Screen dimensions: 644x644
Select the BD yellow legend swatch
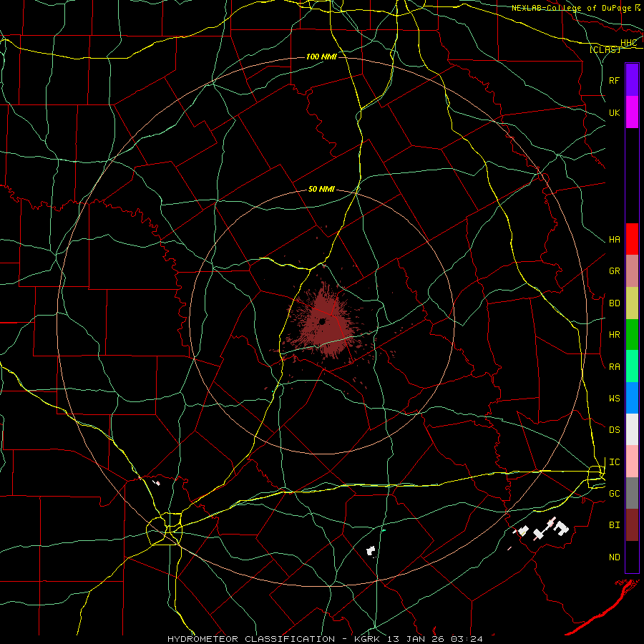(632, 303)
